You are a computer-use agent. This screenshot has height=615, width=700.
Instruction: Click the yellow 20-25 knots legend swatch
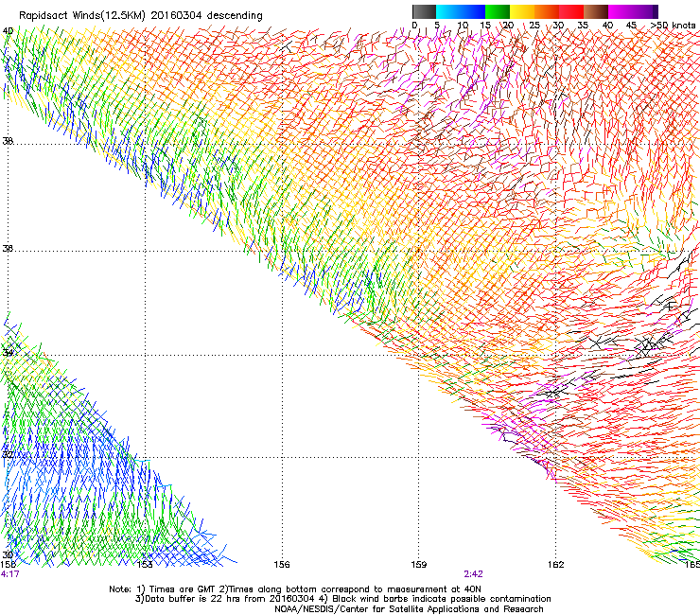(x=522, y=11)
